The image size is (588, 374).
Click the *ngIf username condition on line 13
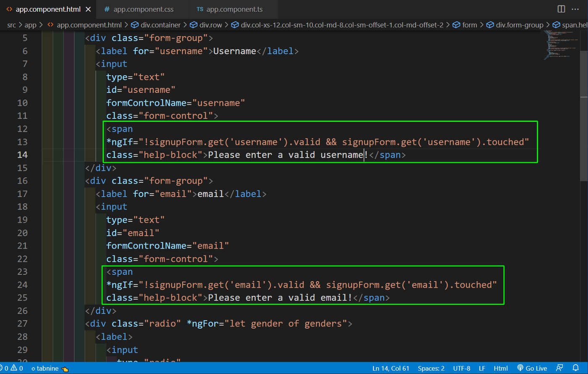pyautogui.click(x=318, y=142)
